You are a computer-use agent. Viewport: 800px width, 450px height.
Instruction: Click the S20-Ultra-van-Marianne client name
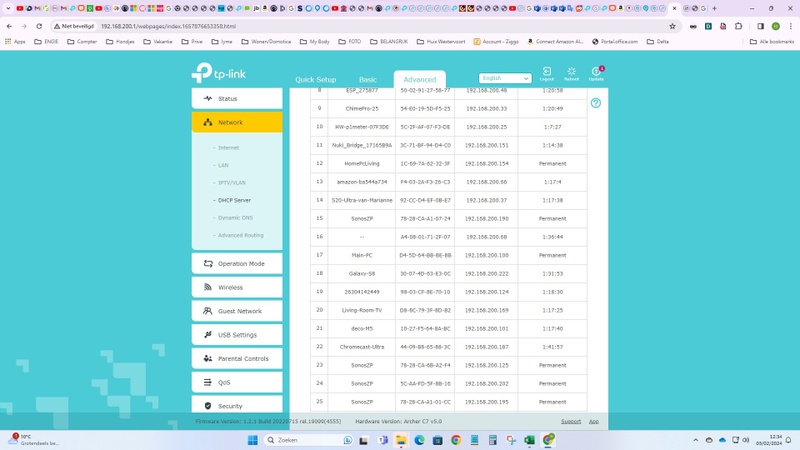362,201
